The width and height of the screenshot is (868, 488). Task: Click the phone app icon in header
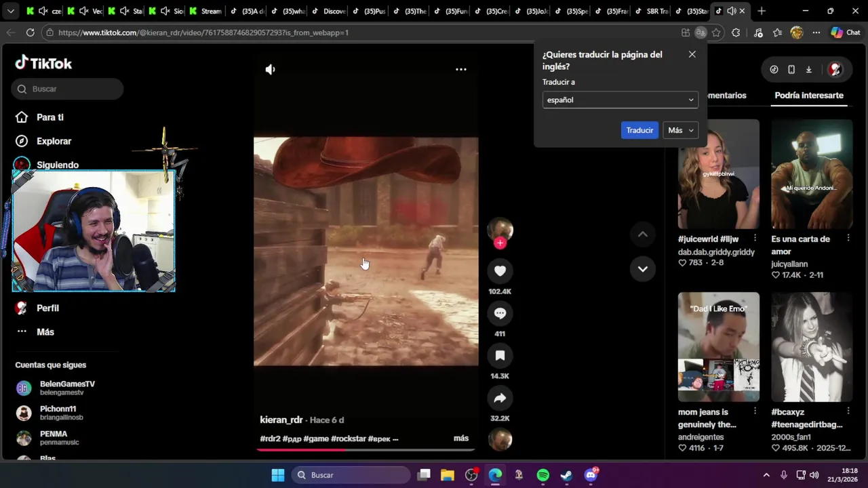point(791,69)
